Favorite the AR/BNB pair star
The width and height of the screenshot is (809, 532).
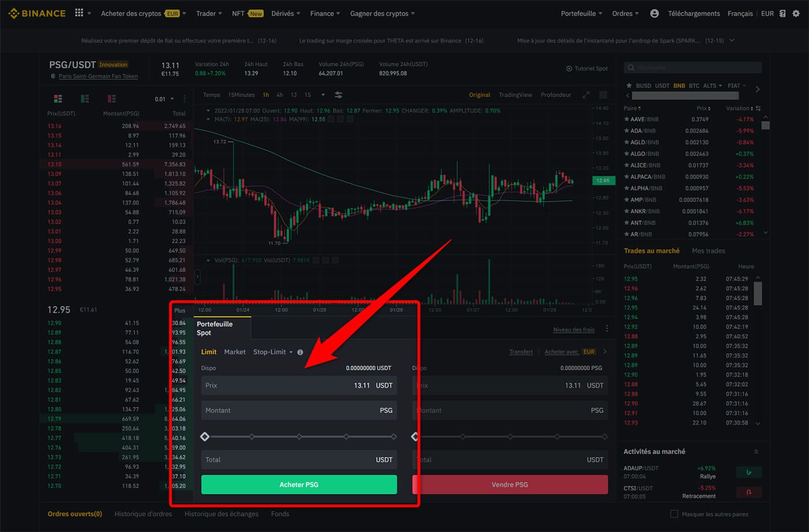point(626,234)
